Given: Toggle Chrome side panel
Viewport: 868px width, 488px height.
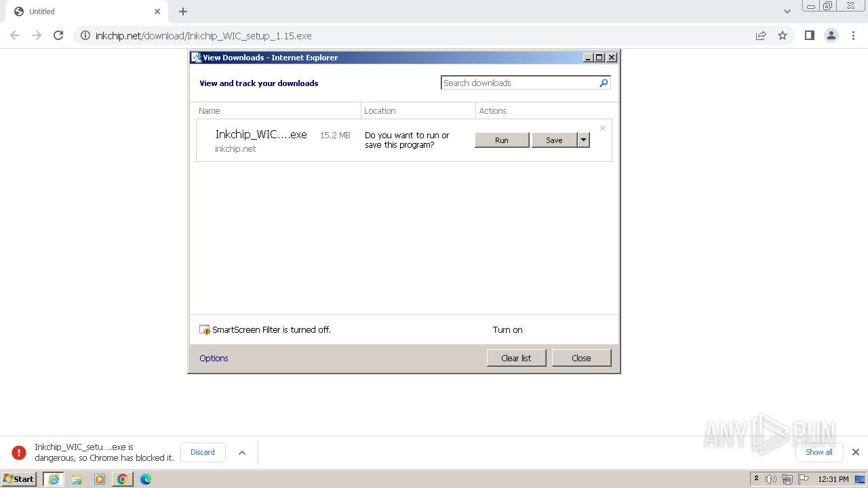Looking at the screenshot, I should 809,35.
